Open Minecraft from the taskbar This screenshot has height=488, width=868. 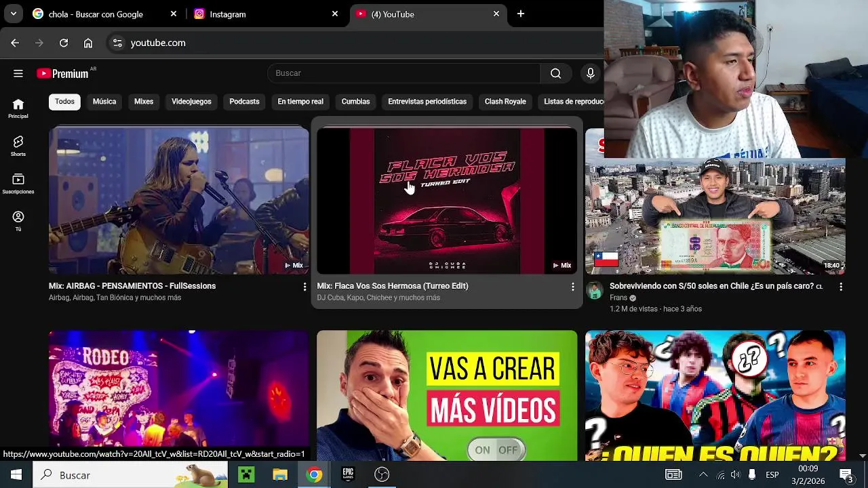pyautogui.click(x=246, y=474)
